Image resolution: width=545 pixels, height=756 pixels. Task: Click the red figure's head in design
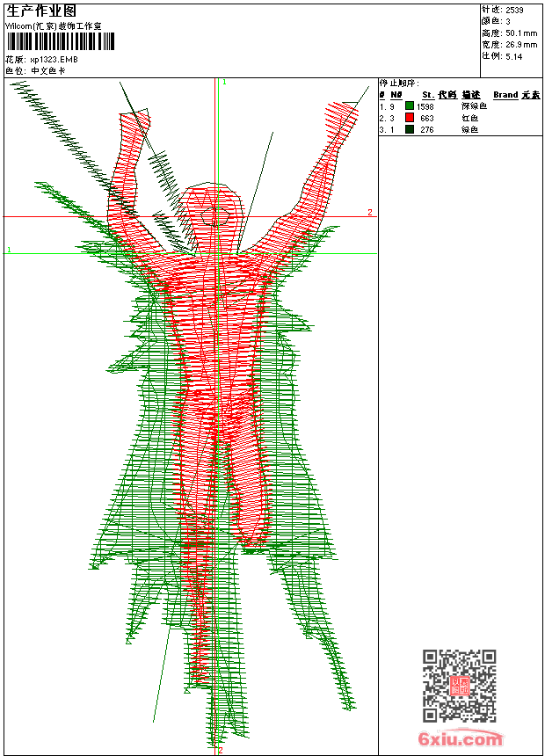(x=214, y=211)
